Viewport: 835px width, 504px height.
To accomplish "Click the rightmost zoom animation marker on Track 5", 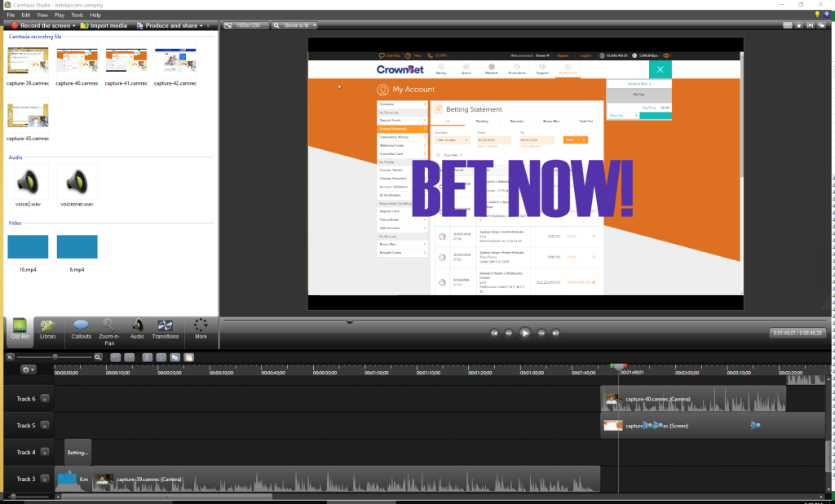I will (x=755, y=425).
